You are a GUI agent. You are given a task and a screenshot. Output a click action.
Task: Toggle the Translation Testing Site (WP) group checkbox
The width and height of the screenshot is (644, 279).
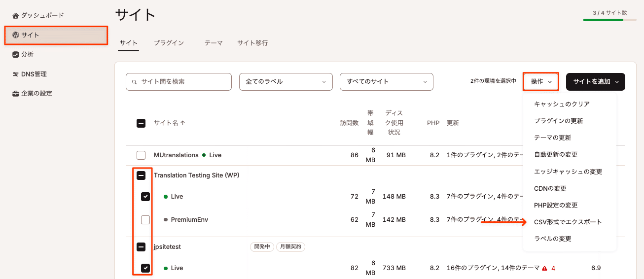pyautogui.click(x=141, y=175)
